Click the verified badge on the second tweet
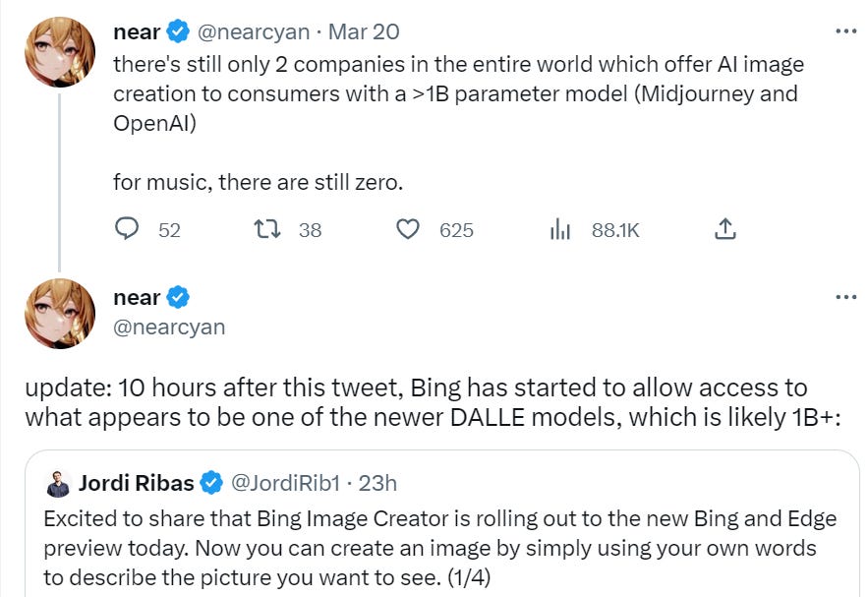The image size is (868, 597). tap(178, 297)
